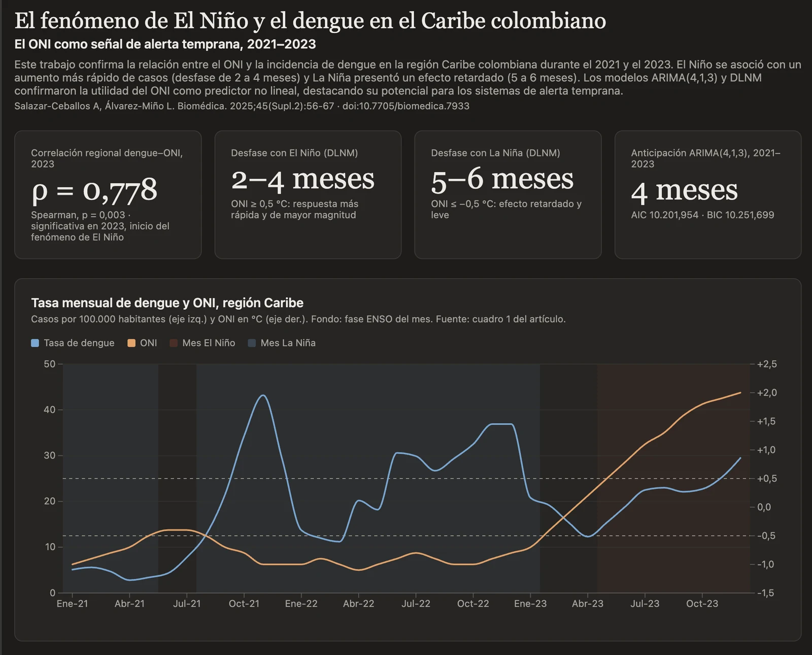Image resolution: width=812 pixels, height=655 pixels.
Task: Toggle the 'Mes El Niño' legend label
Action: (x=209, y=343)
